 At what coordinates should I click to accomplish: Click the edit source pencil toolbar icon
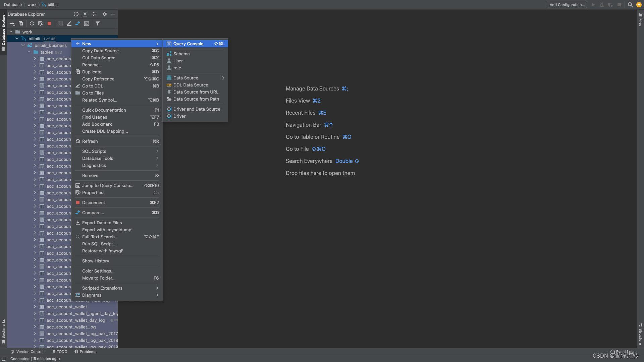69,24
